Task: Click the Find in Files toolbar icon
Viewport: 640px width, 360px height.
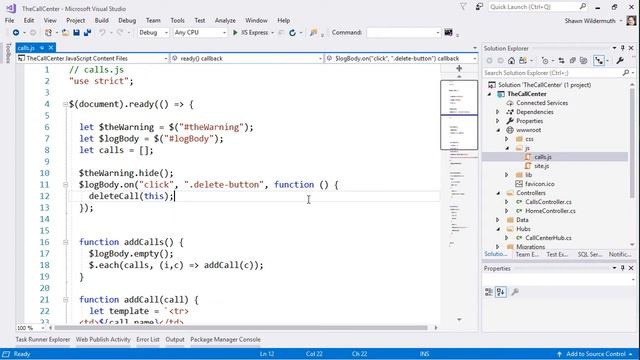Action: [313, 33]
